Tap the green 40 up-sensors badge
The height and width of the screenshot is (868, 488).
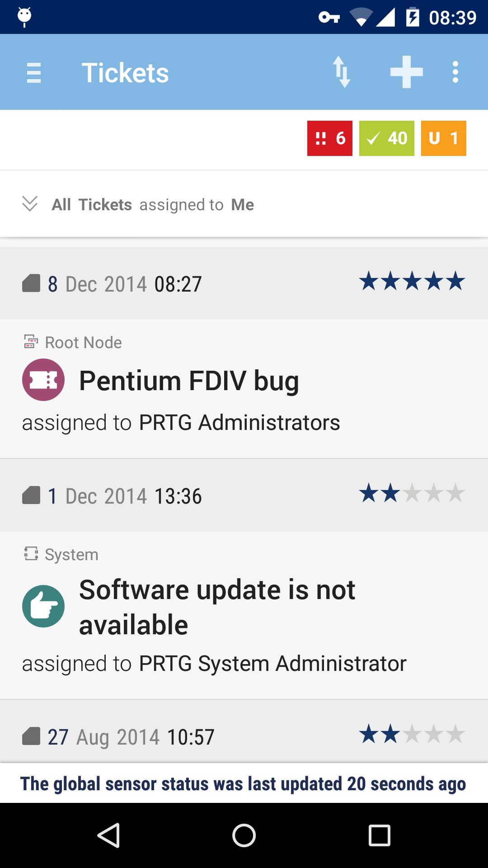386,138
